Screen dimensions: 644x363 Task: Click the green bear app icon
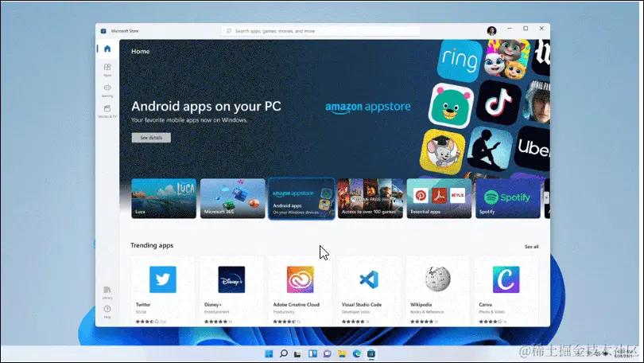click(451, 106)
